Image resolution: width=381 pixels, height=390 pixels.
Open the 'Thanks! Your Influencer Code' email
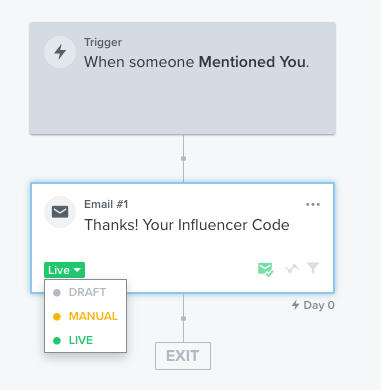click(187, 225)
